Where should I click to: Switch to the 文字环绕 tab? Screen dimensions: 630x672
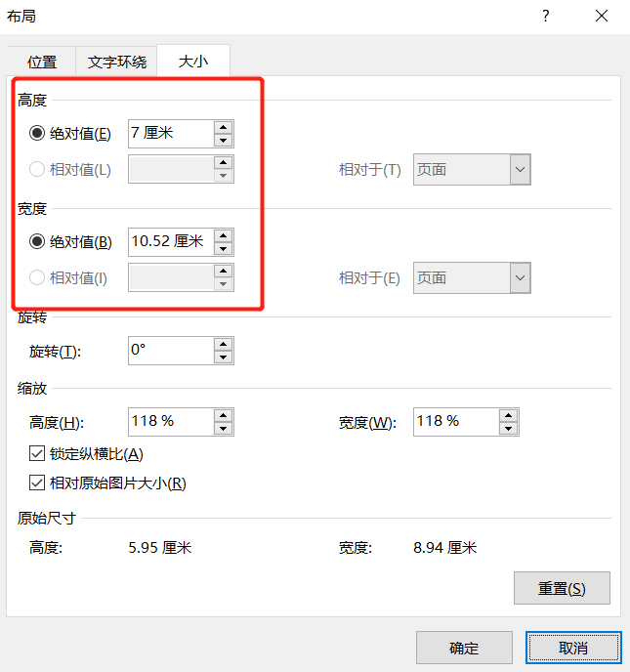click(116, 62)
